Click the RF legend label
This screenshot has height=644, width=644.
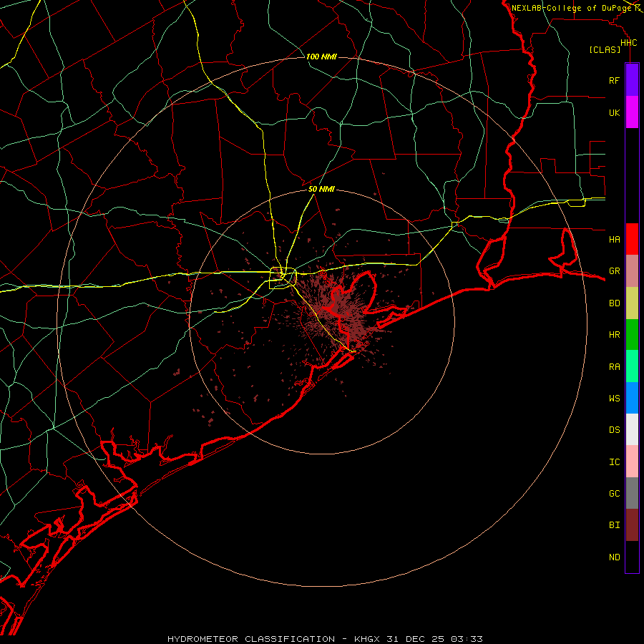[x=614, y=80]
